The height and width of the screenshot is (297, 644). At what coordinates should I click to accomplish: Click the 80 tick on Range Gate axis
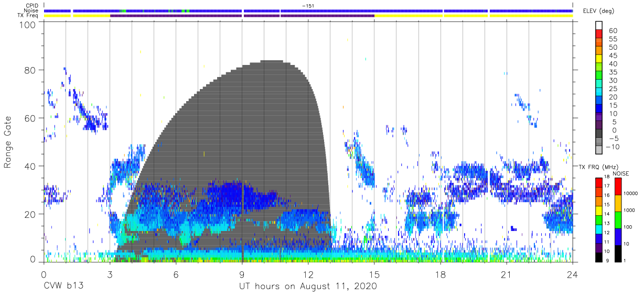31,70
